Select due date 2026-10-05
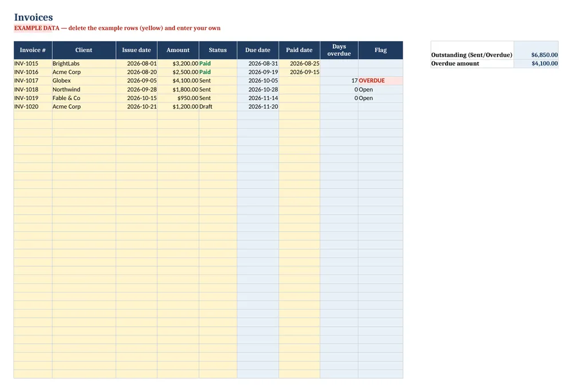 258,81
